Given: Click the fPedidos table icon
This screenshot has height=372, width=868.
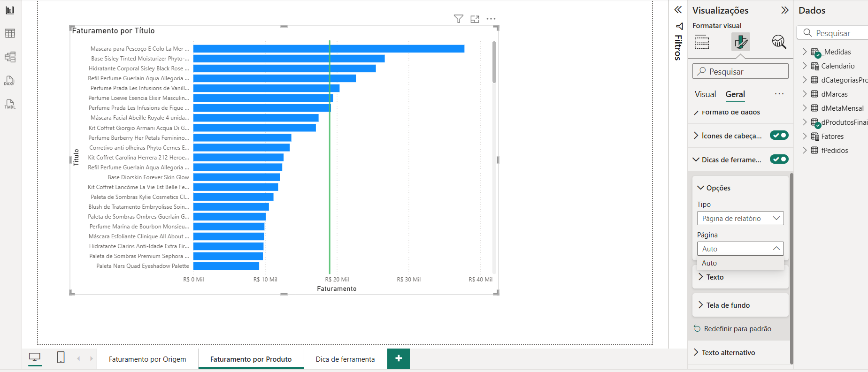Looking at the screenshot, I should 814,150.
